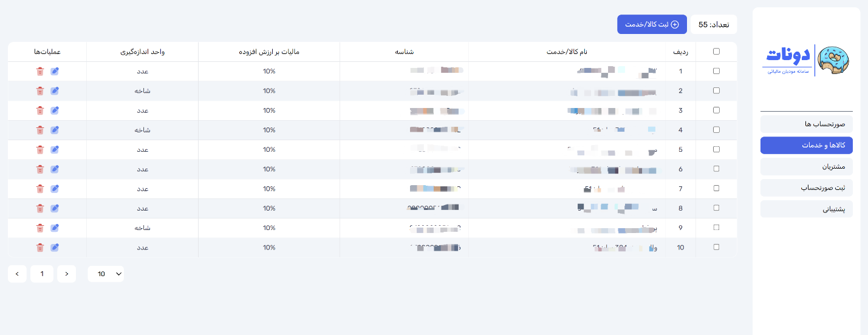Go to previous page with left chevron
The image size is (868, 335).
tap(66, 274)
